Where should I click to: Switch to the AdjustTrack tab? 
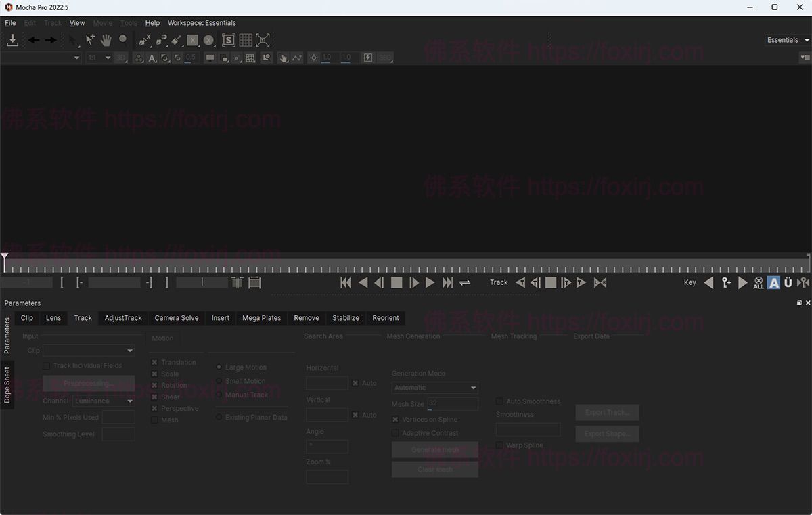122,317
